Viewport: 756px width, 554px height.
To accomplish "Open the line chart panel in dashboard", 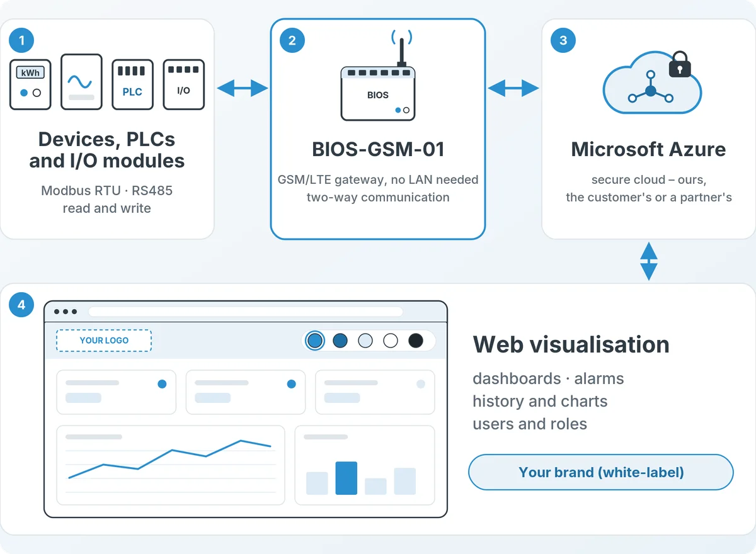I will [171, 465].
